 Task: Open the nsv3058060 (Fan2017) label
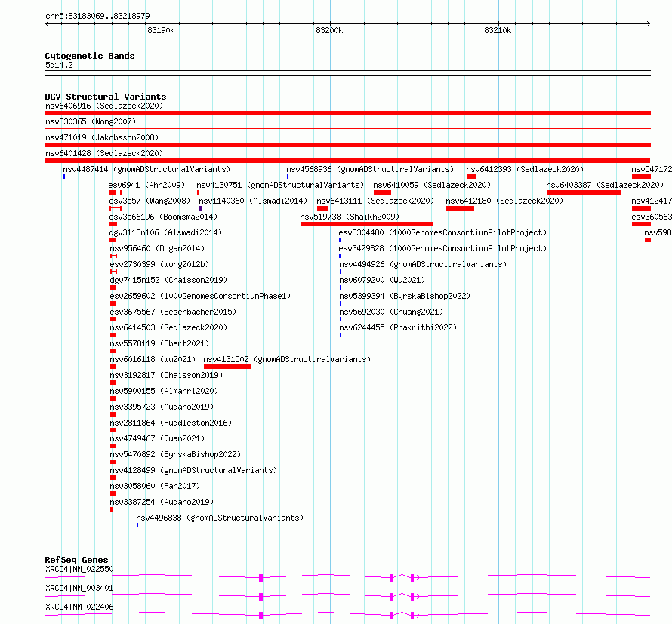point(155,486)
